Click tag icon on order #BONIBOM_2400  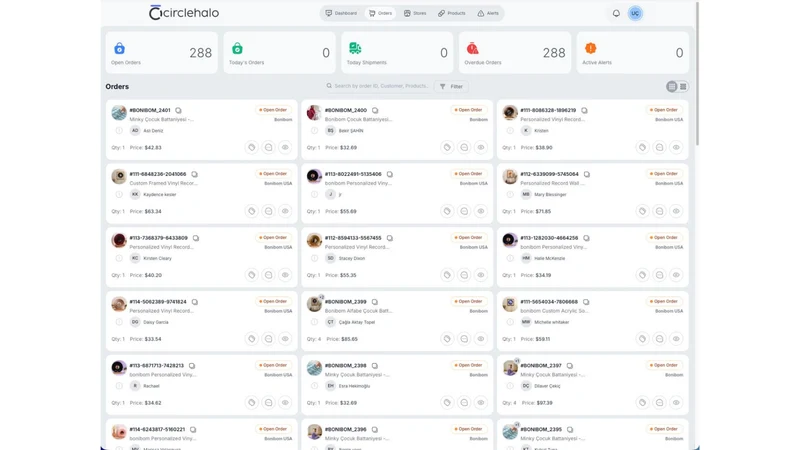447,147
